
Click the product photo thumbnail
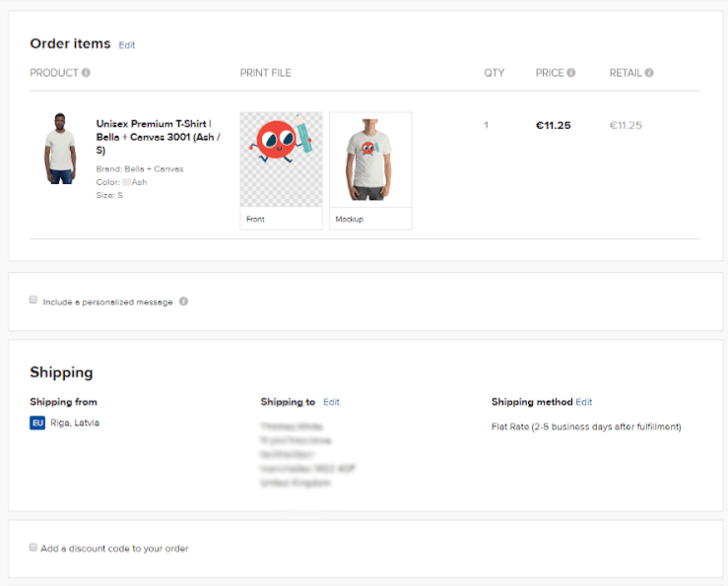pyautogui.click(x=60, y=148)
